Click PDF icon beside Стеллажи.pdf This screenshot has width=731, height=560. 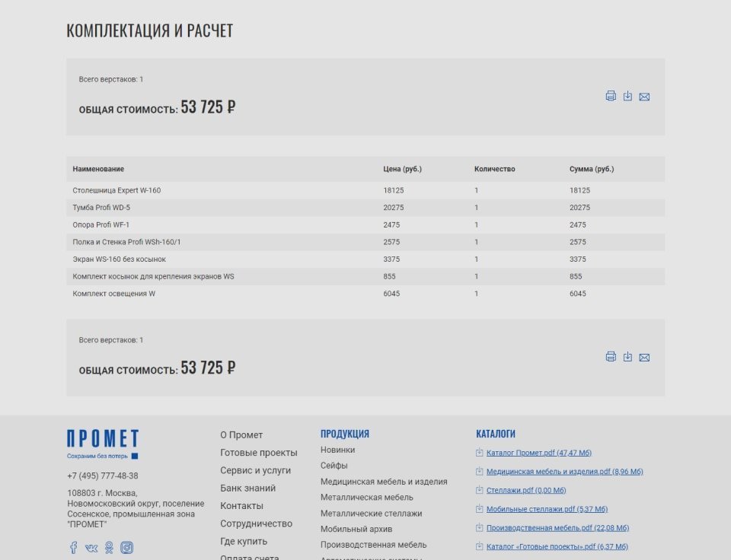(x=479, y=490)
